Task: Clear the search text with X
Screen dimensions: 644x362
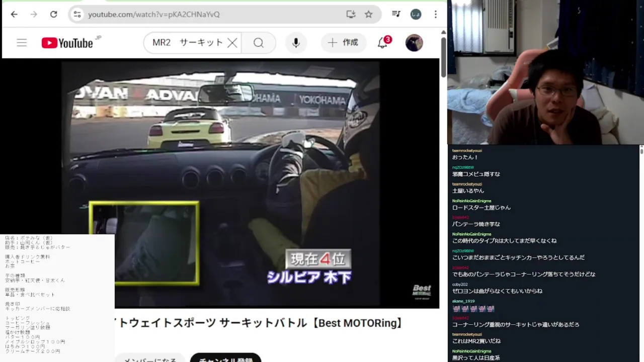Action: click(232, 43)
